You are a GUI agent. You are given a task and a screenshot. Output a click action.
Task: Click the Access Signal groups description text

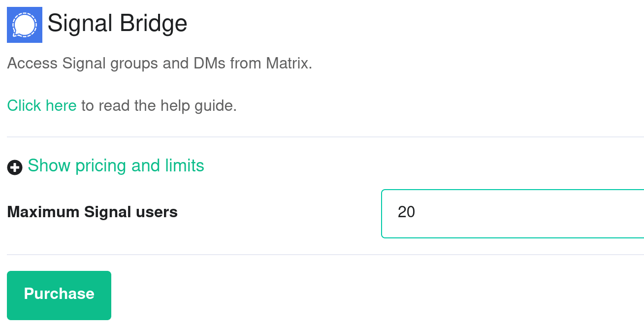(x=160, y=64)
